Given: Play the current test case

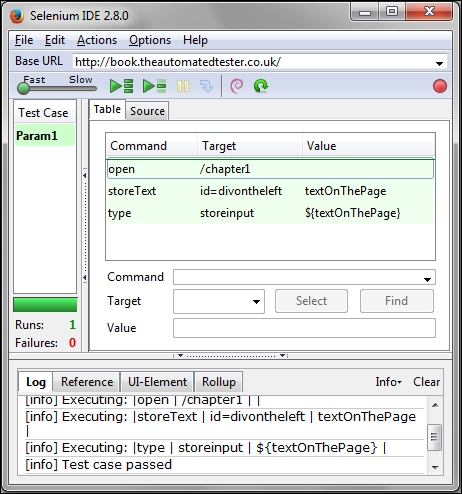Looking at the screenshot, I should (154, 86).
